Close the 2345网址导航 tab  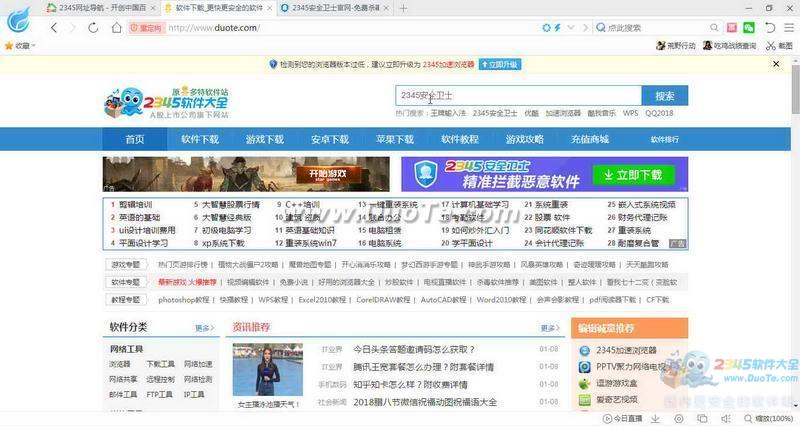click(x=153, y=8)
